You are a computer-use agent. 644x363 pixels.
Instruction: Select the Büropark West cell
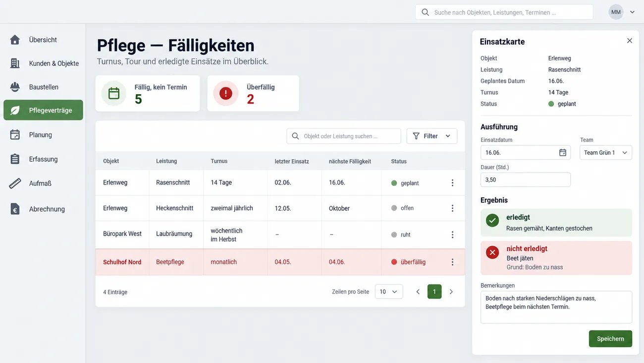(122, 234)
